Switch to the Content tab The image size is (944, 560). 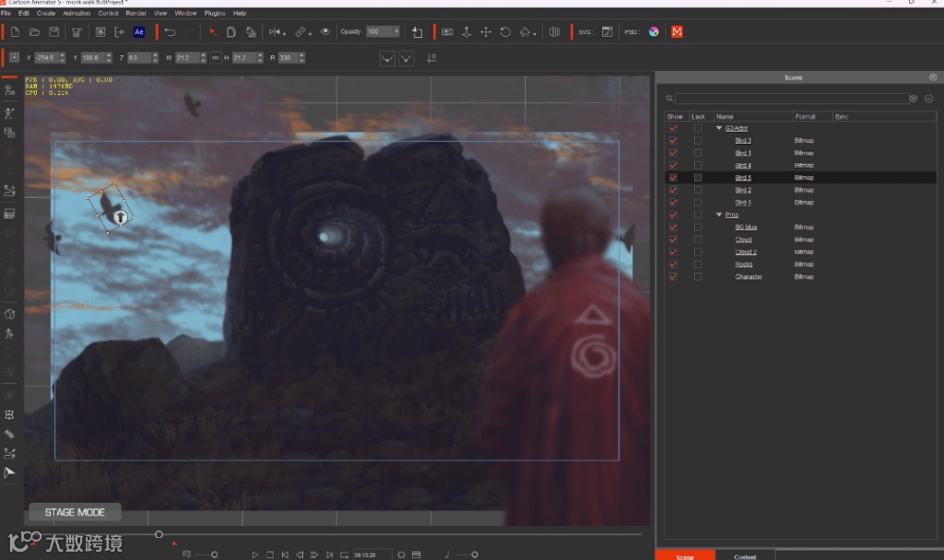745,556
